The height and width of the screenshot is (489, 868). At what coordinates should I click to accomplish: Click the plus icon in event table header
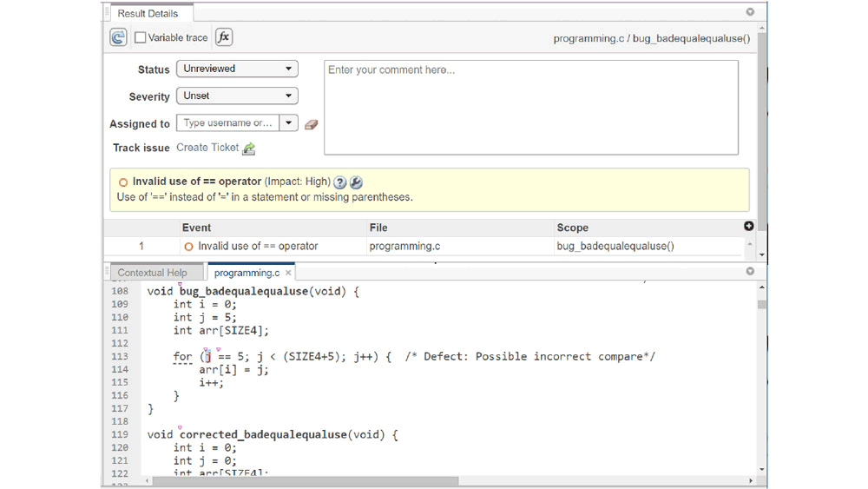749,227
